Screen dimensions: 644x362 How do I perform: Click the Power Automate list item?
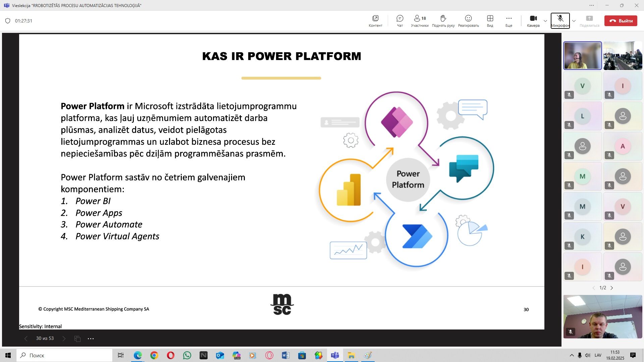point(109,225)
